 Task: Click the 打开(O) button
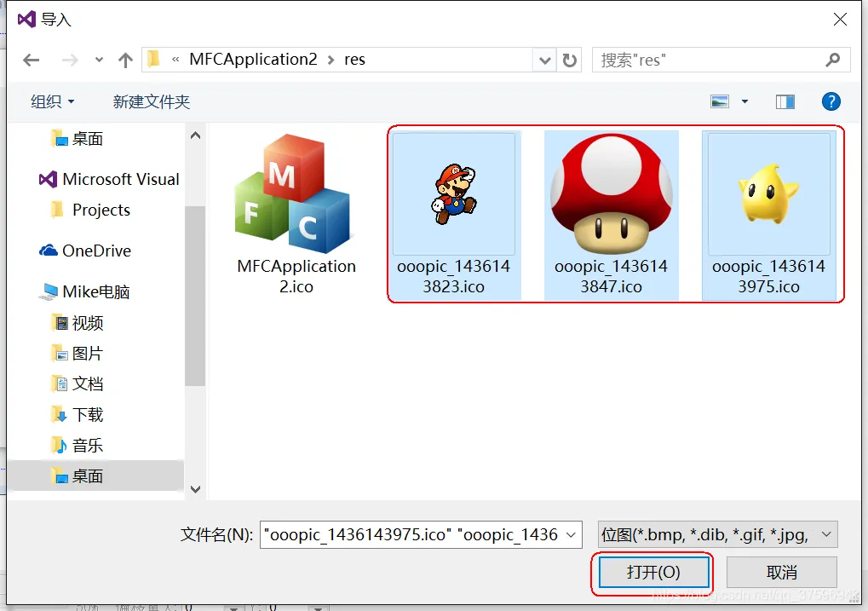[653, 572]
